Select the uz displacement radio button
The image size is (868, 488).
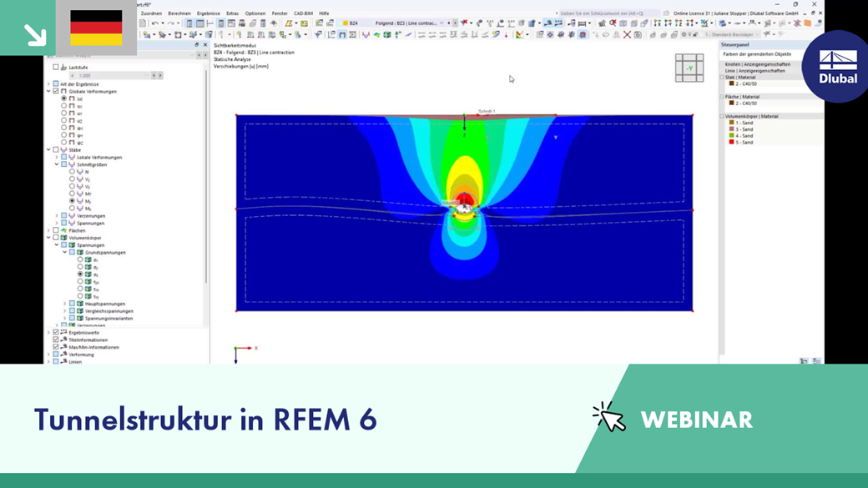pyautogui.click(x=64, y=120)
